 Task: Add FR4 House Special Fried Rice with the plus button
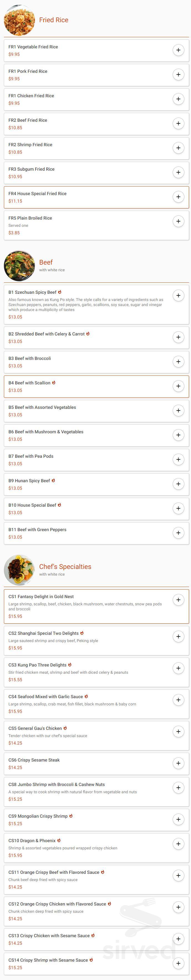179,197
